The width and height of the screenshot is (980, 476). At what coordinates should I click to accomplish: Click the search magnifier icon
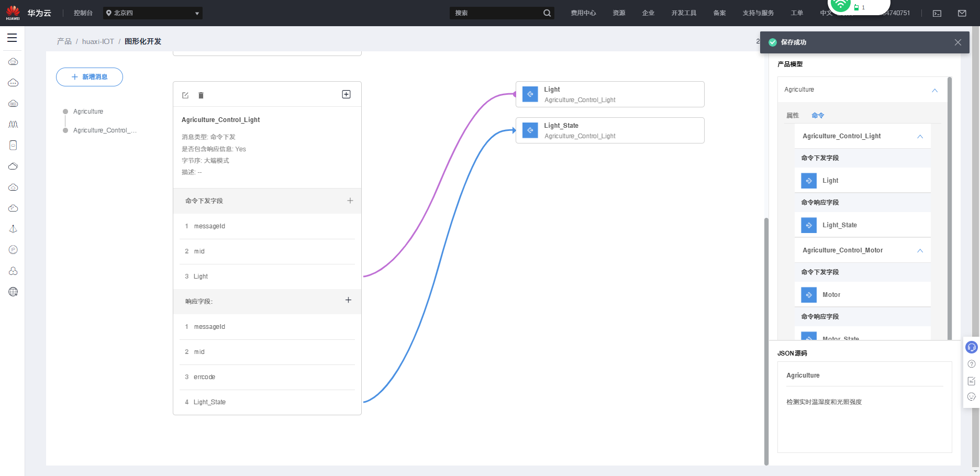click(x=547, y=13)
